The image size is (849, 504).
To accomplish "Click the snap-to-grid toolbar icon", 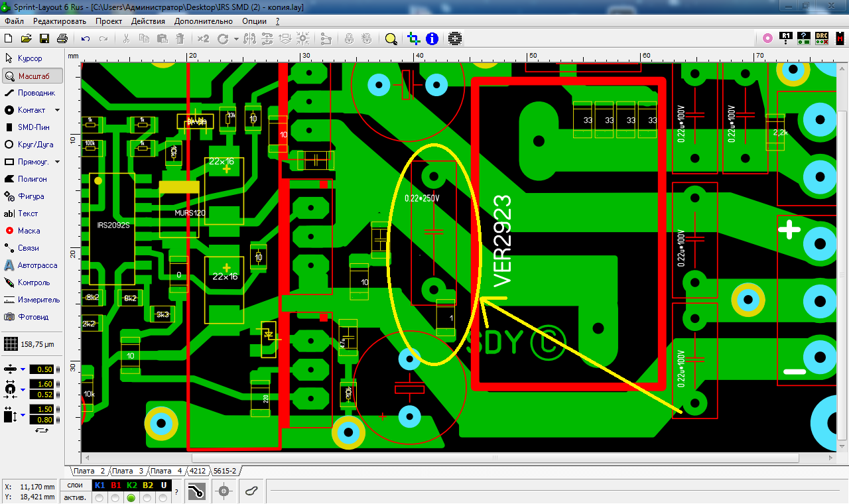I will coord(303,38).
